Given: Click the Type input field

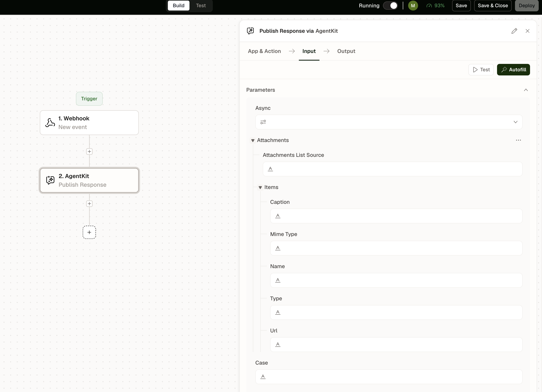Looking at the screenshot, I should click(396, 312).
